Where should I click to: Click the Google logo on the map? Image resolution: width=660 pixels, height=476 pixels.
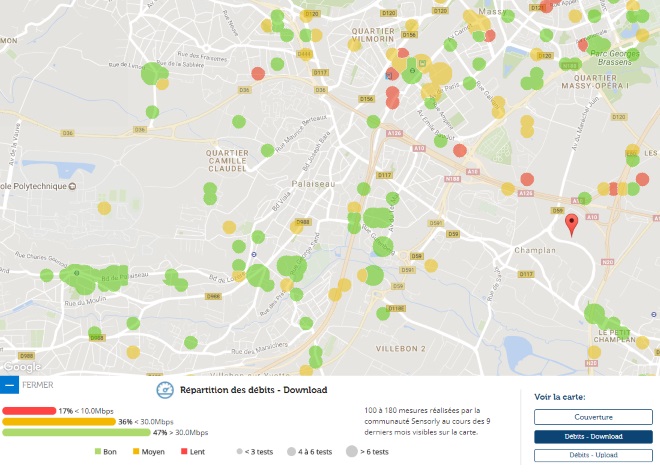20,367
